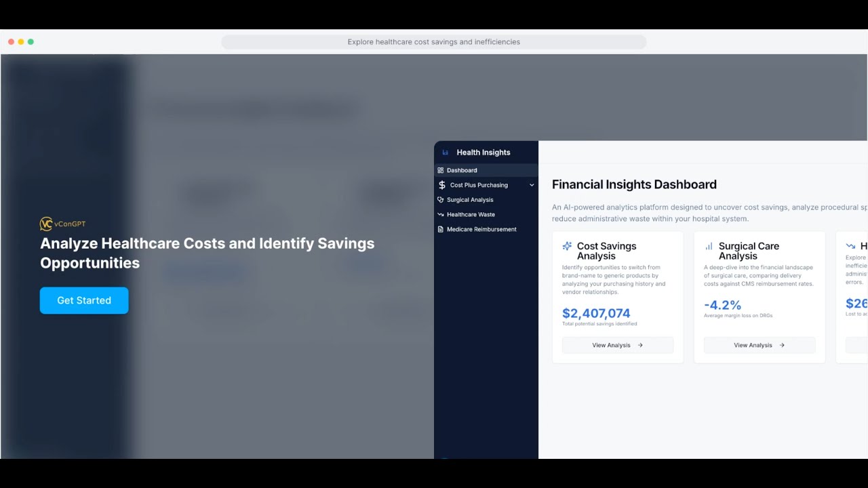Click the grid icon beside Dashboard
868x488 pixels.
(441, 170)
